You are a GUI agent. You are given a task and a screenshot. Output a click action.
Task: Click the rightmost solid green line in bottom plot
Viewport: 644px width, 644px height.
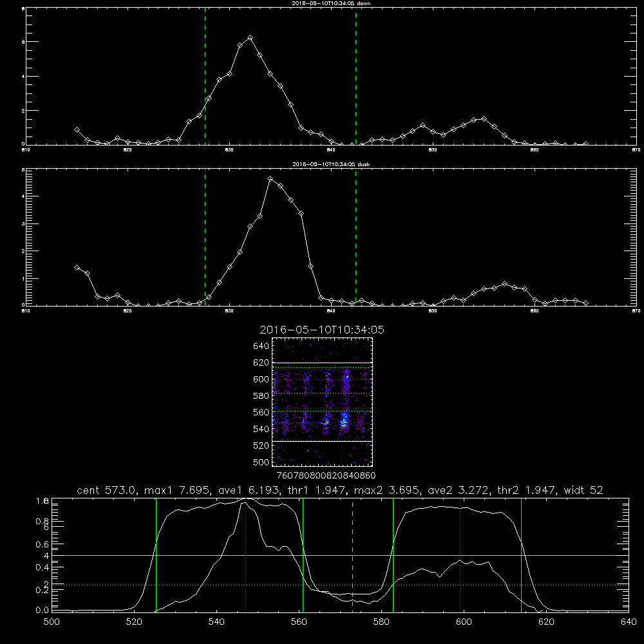coord(521,555)
